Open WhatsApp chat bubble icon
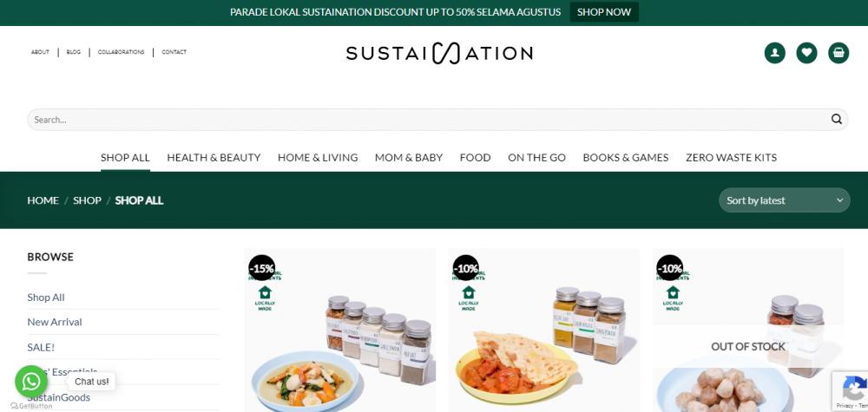The height and width of the screenshot is (412, 868). point(31,382)
